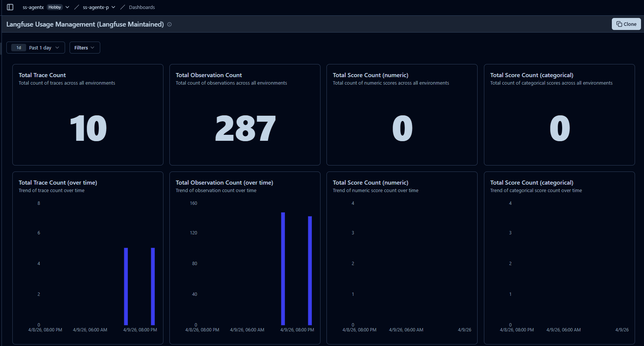Click the ss-agentx organization name

click(x=33, y=7)
